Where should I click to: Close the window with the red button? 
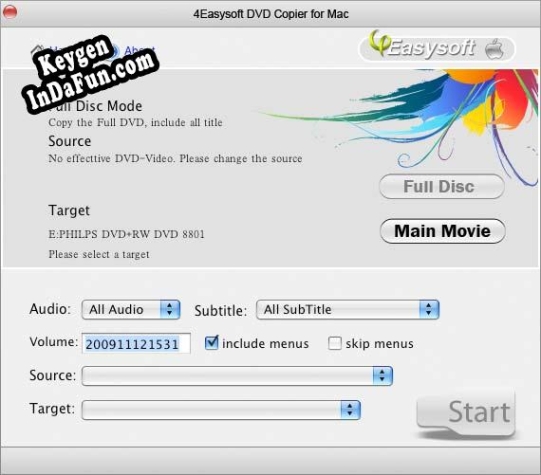coord(10,12)
